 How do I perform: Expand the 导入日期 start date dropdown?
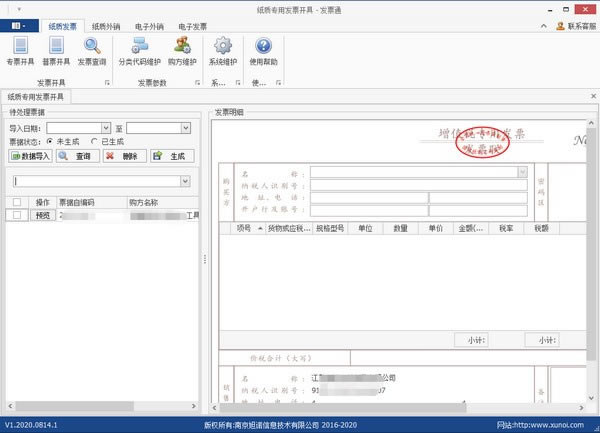coord(105,128)
